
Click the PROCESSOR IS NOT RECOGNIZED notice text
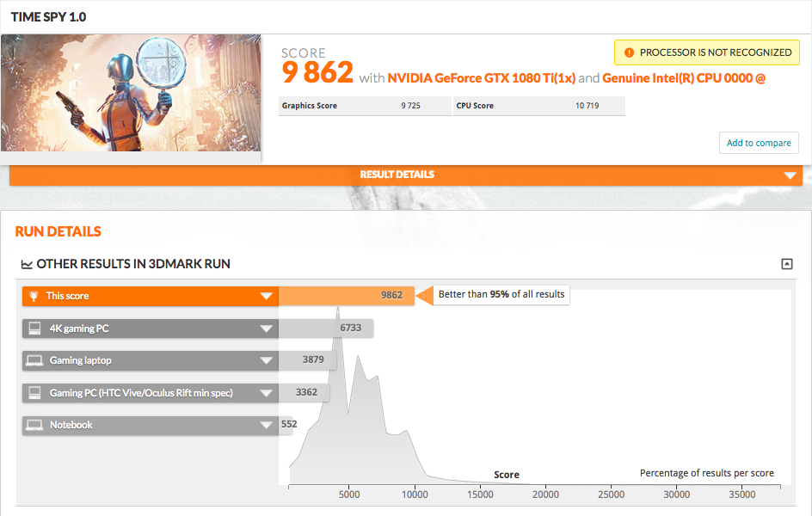coord(716,52)
